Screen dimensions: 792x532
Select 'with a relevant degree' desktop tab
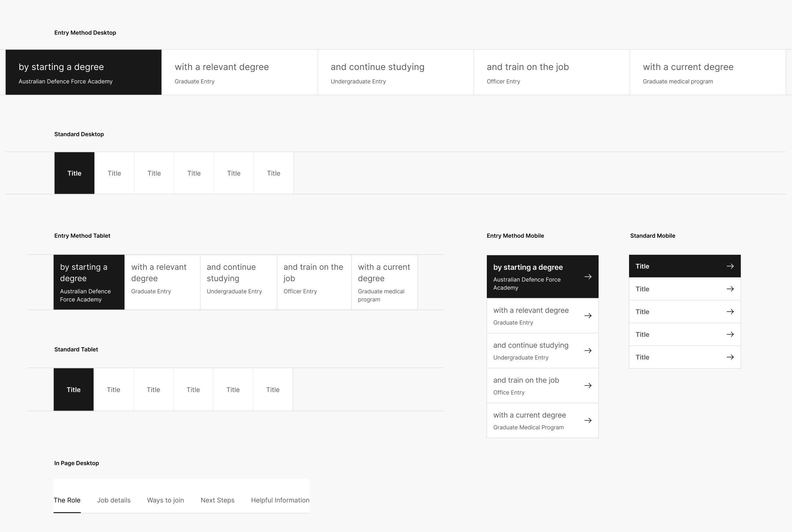(239, 72)
